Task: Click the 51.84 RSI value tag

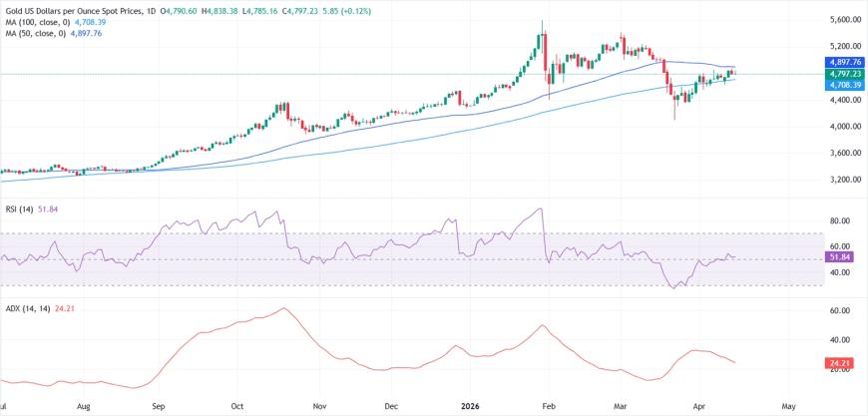Action: (x=839, y=256)
